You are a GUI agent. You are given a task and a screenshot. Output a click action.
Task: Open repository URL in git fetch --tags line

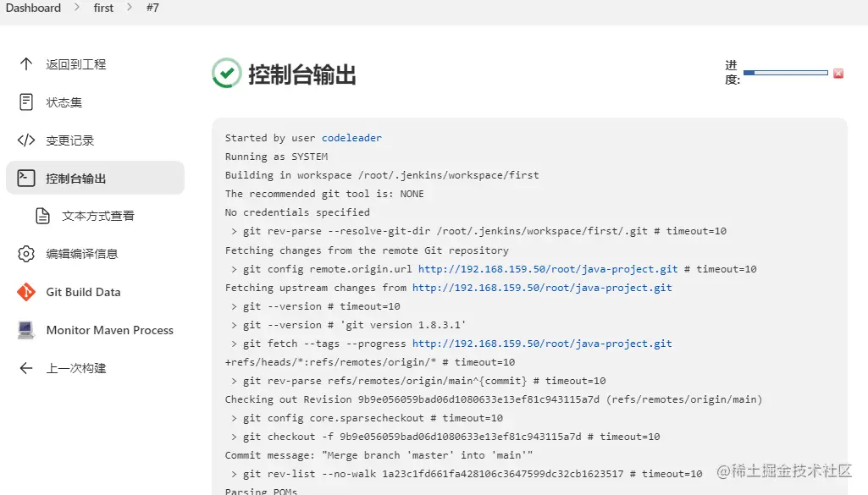point(542,344)
